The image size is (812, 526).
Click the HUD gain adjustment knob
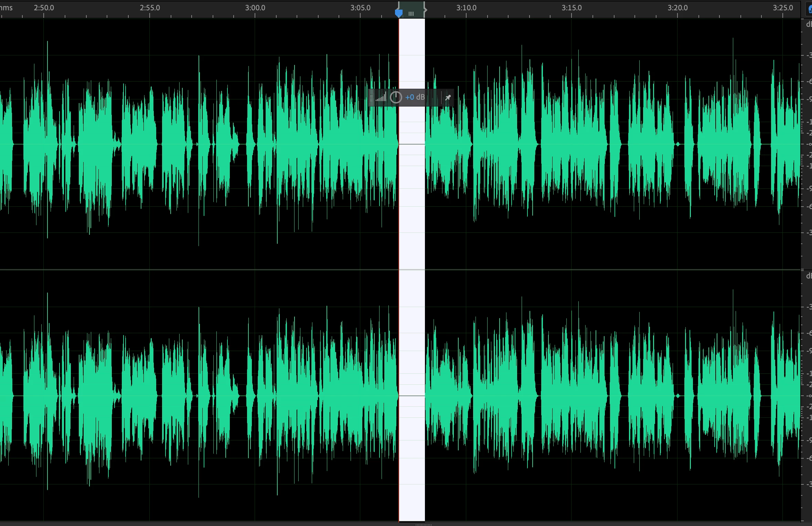(x=396, y=97)
